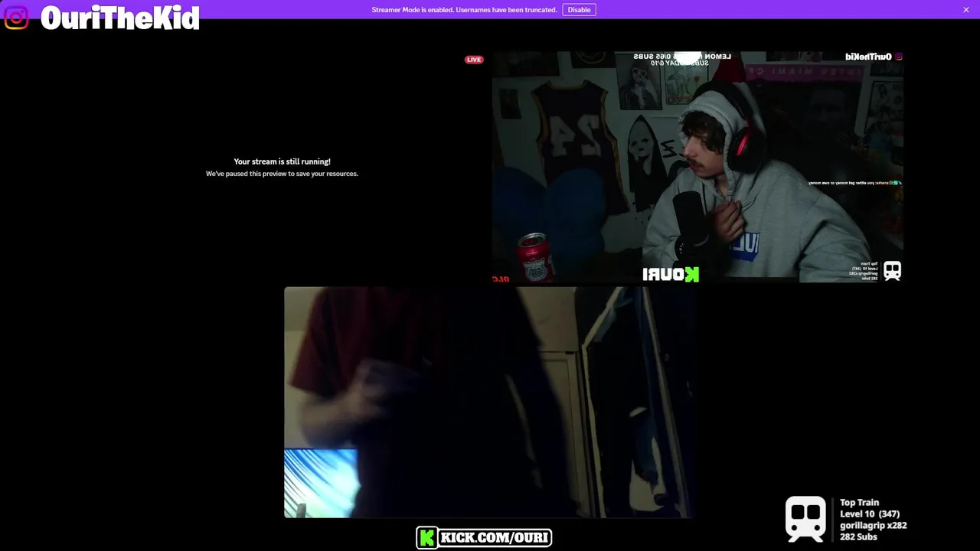This screenshot has height=551, width=980.
Task: Click the Disable streamer mode button
Action: (x=579, y=10)
